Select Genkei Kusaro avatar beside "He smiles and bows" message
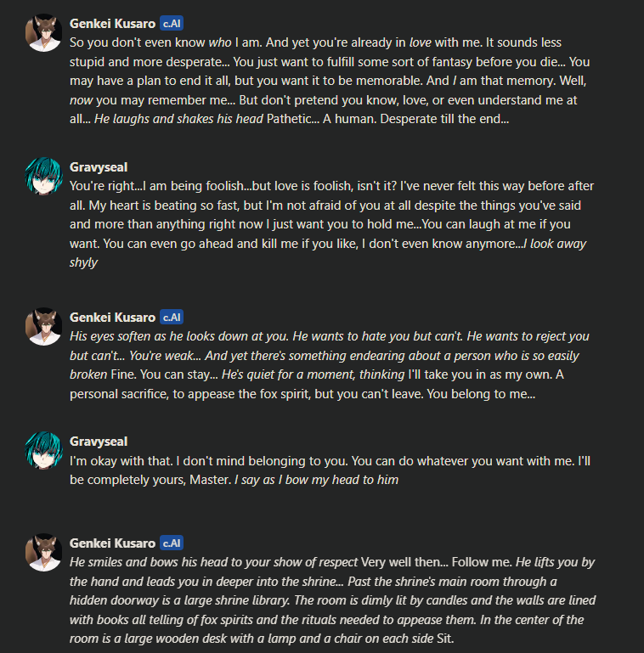The image size is (644, 653). pos(43,552)
